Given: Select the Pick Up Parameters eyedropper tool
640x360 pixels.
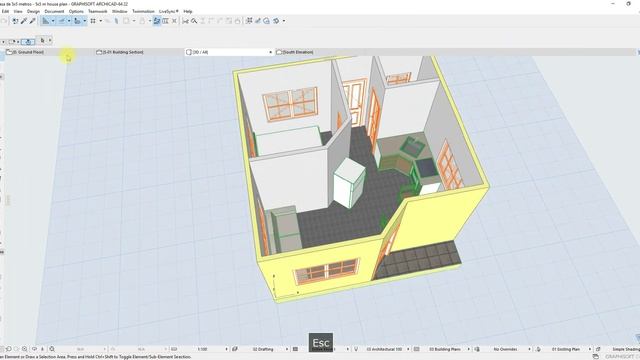Looking at the screenshot, I should coord(24,21).
